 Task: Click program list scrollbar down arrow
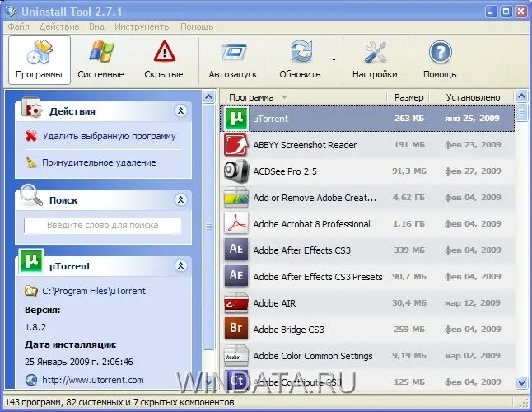[x=521, y=383]
